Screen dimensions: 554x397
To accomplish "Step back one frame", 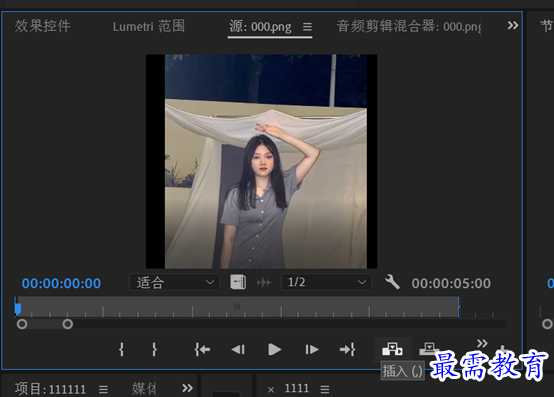I will 238,350.
